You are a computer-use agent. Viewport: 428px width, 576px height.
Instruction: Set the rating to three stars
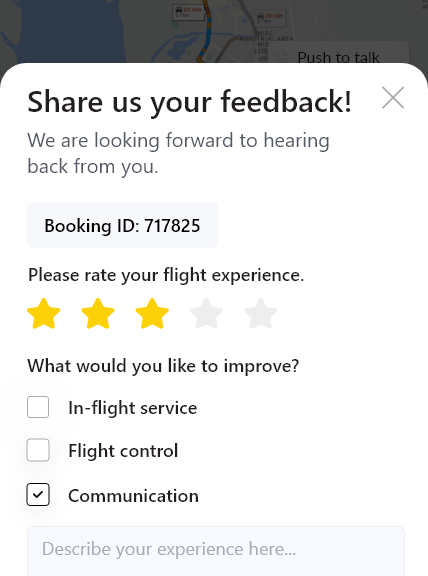tap(152, 313)
